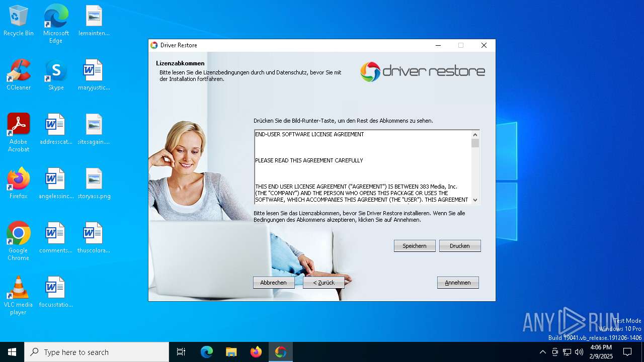
Task: Select the sitesagain... image file icon
Action: [x=94, y=129]
